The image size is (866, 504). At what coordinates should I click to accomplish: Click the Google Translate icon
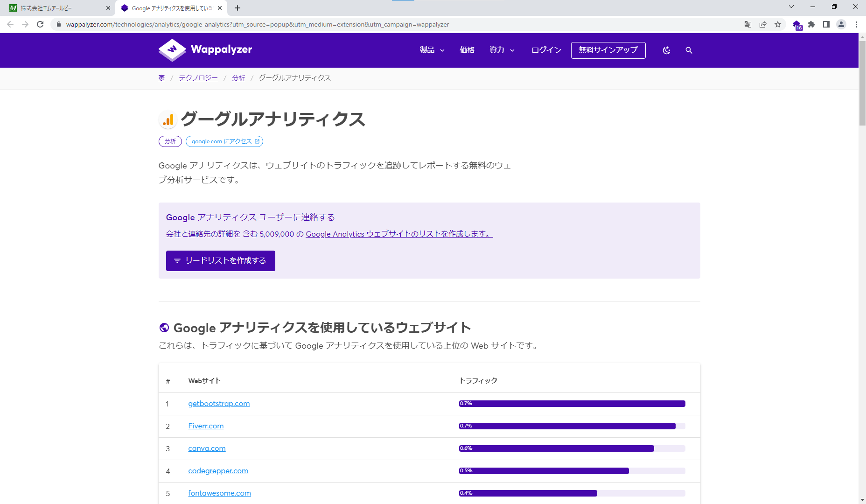pyautogui.click(x=747, y=24)
